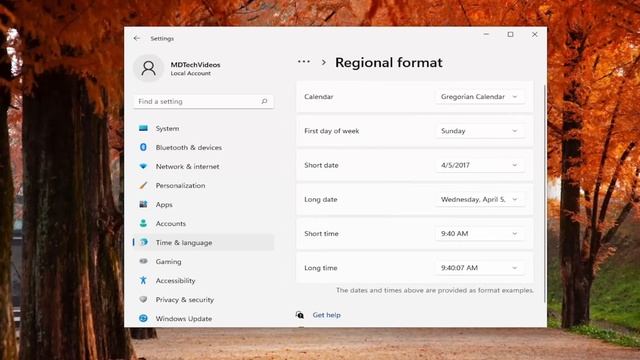The image size is (640, 360).
Task: Maximize the Settings window
Action: click(510, 34)
